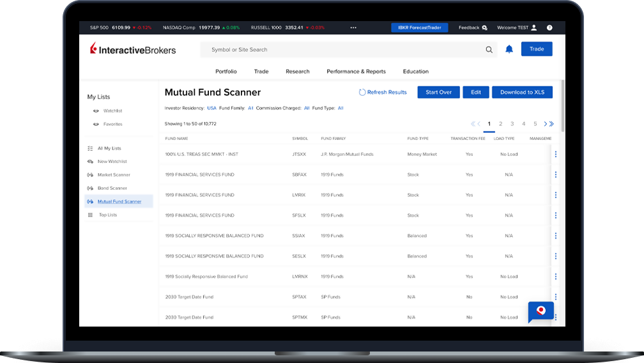Open the chat support bubble icon
This screenshot has height=363, width=644.
tap(540, 311)
